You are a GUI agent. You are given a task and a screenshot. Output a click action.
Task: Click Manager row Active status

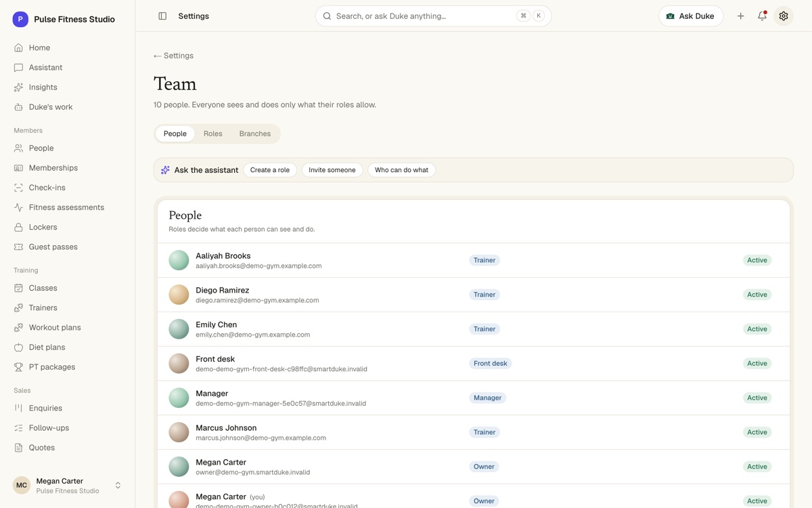(757, 398)
